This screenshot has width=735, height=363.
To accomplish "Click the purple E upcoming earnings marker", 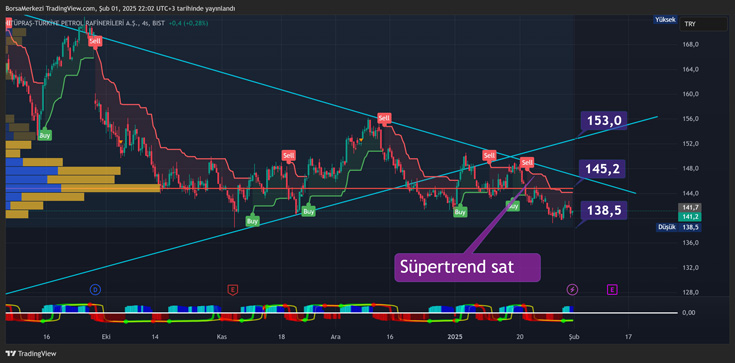I will pyautogui.click(x=612, y=290).
